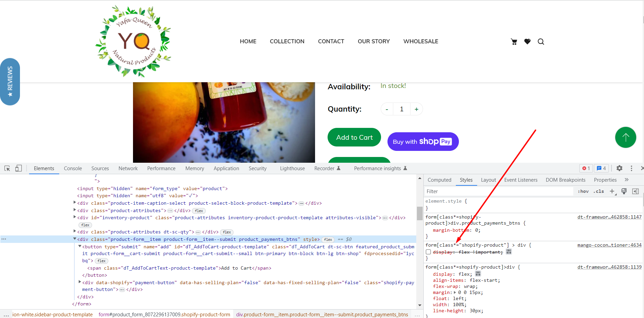Open the wishlist heart icon
Image resolution: width=644 pixels, height=318 pixels.
[527, 42]
